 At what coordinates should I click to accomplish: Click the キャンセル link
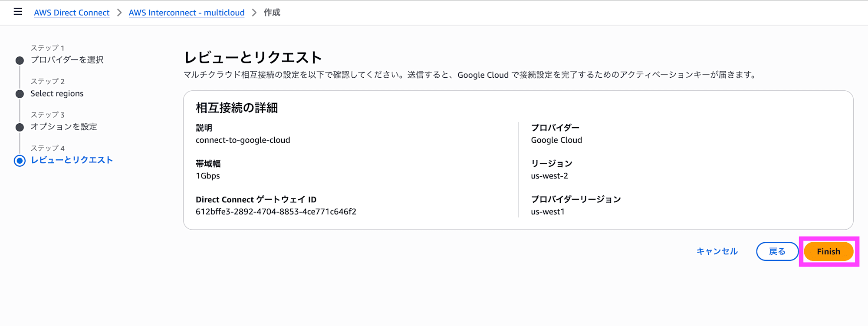pyautogui.click(x=717, y=251)
